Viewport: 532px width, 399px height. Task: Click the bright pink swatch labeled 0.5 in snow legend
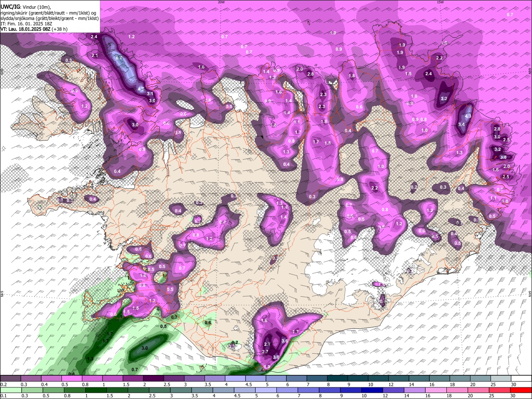72,378
